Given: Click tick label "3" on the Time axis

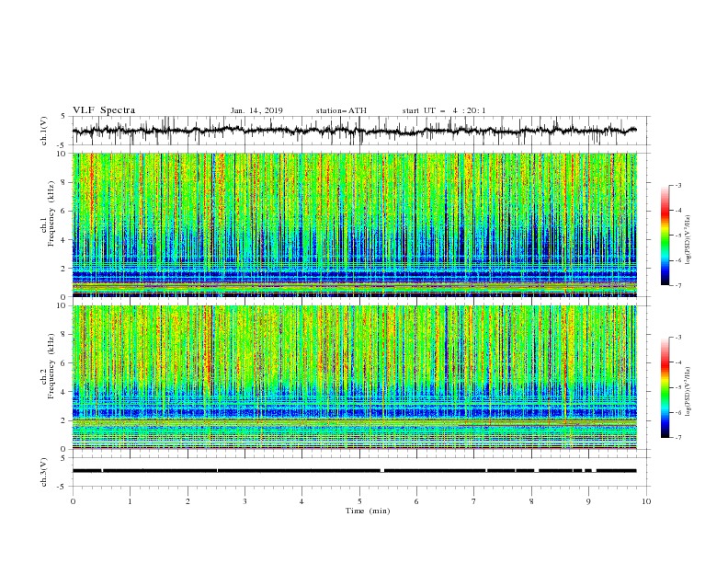Looking at the screenshot, I should (x=245, y=501).
